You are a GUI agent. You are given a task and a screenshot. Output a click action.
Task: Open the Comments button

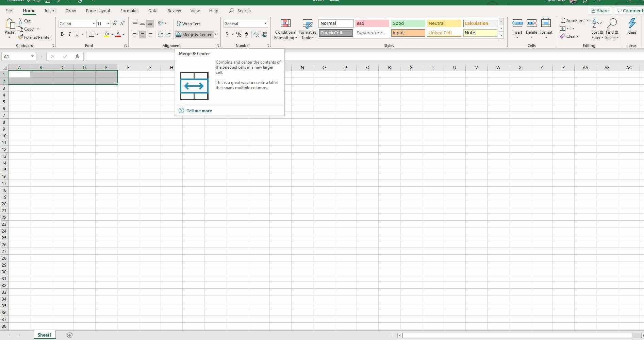pos(630,11)
